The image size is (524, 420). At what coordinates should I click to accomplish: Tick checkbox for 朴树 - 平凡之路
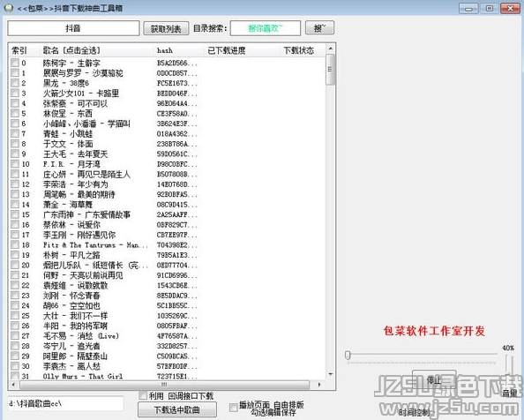pyautogui.click(x=15, y=255)
